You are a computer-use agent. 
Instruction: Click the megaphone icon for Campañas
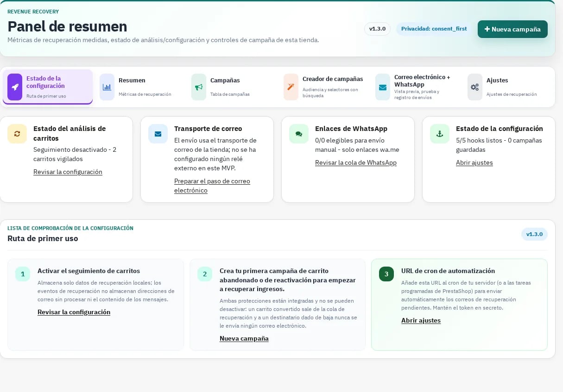coord(199,87)
